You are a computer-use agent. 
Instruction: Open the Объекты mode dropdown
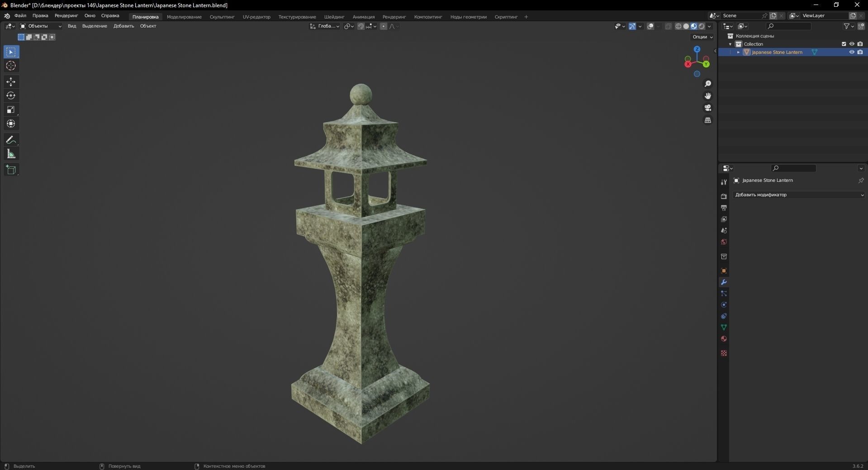coord(41,26)
